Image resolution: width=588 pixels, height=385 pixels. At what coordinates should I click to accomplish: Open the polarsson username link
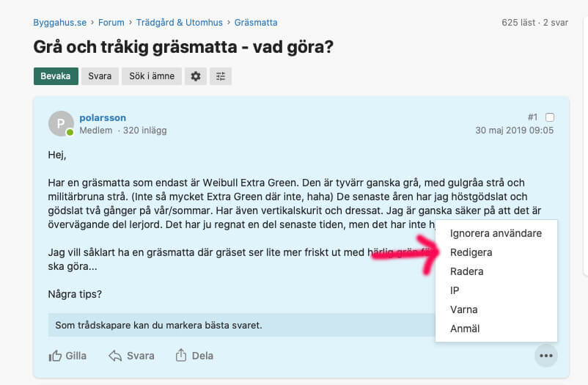pos(103,117)
